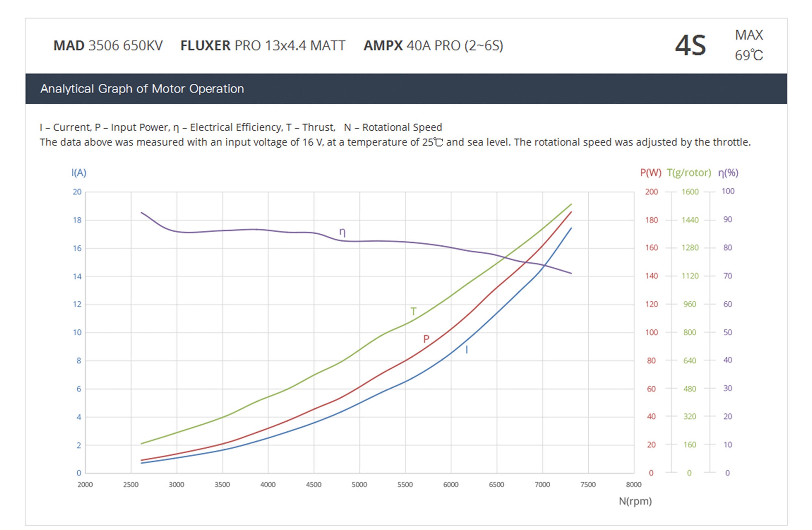This screenshot has height=530, width=812.
Task: Click the 7500 rpm x-axis tick label
Action: 588,484
